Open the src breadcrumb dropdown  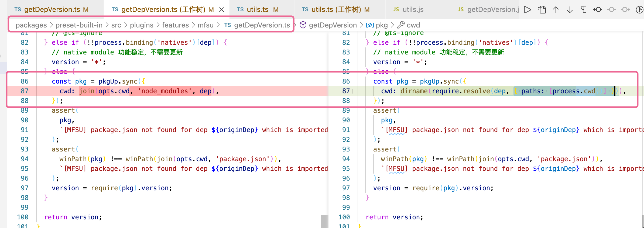coord(116,25)
